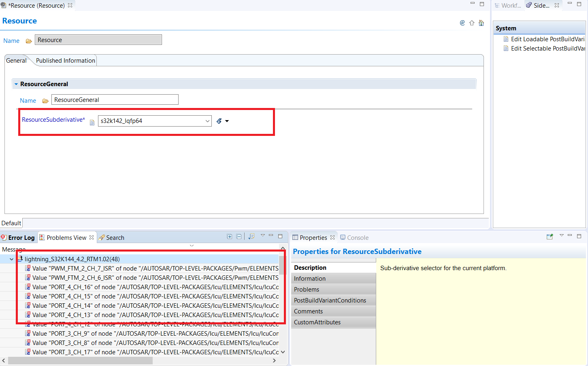Collapse the ResourceGeneral section
588x366 pixels.
(x=16, y=84)
